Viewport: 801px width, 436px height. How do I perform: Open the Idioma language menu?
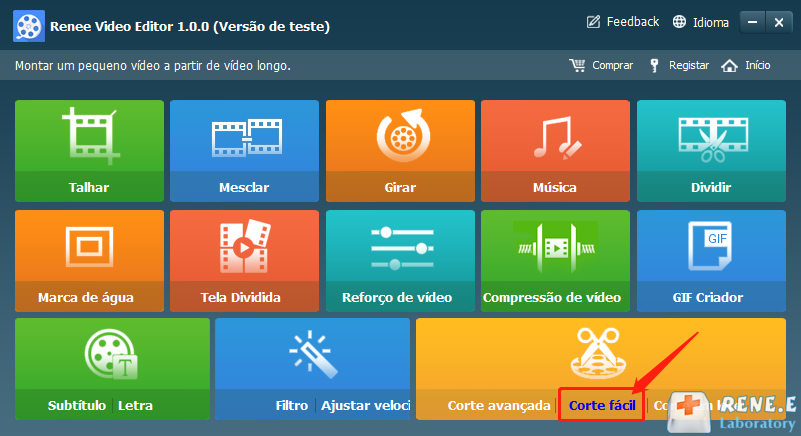(711, 22)
